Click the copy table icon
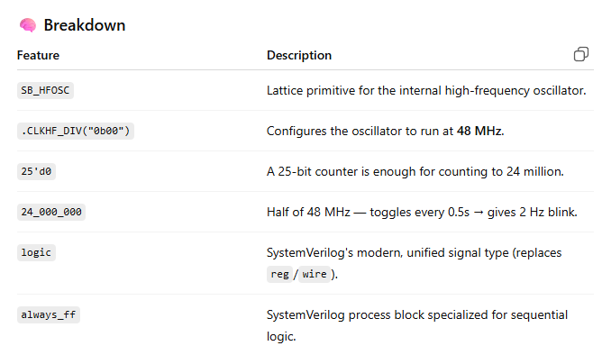This screenshot has width=602, height=364. point(581,55)
